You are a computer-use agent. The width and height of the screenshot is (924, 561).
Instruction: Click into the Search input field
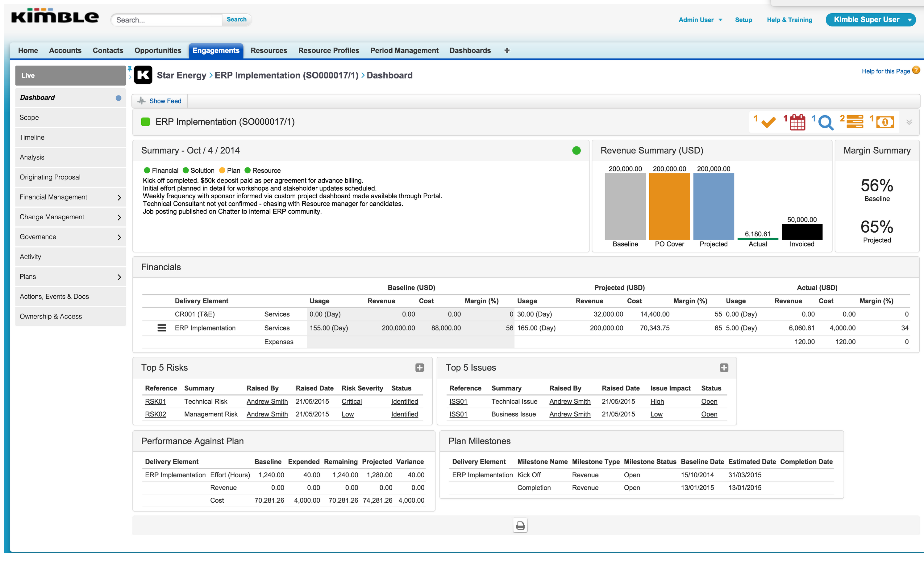(167, 20)
